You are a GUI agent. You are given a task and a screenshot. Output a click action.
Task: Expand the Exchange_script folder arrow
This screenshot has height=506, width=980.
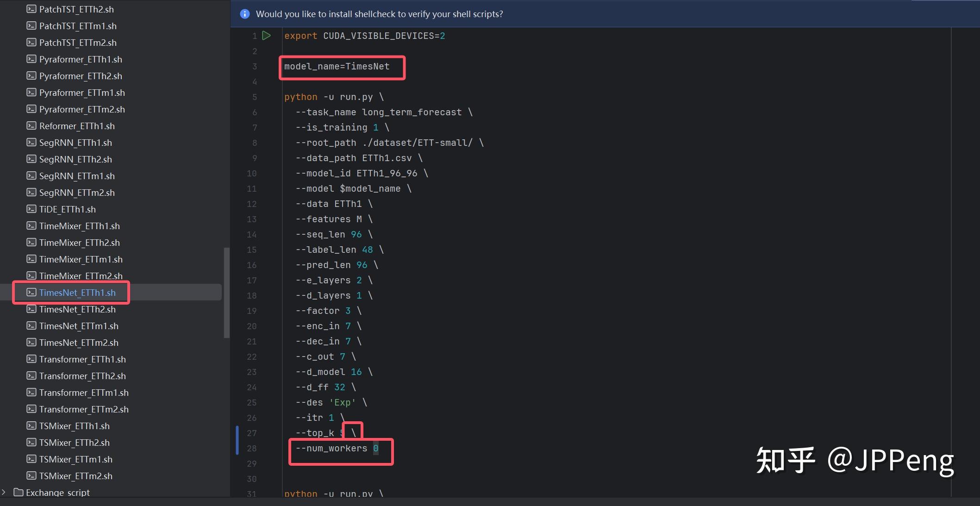point(4,492)
